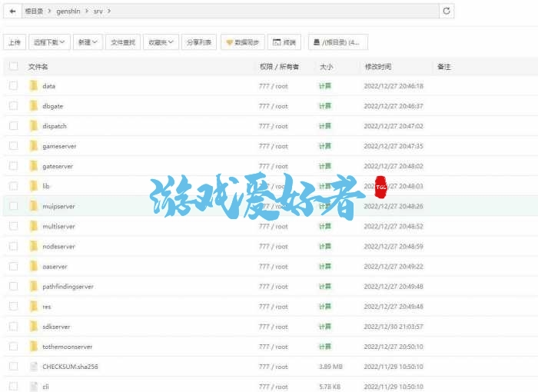This screenshot has height=392, width=538.
Task: Sort by 文件名 column header
Action: [38, 67]
